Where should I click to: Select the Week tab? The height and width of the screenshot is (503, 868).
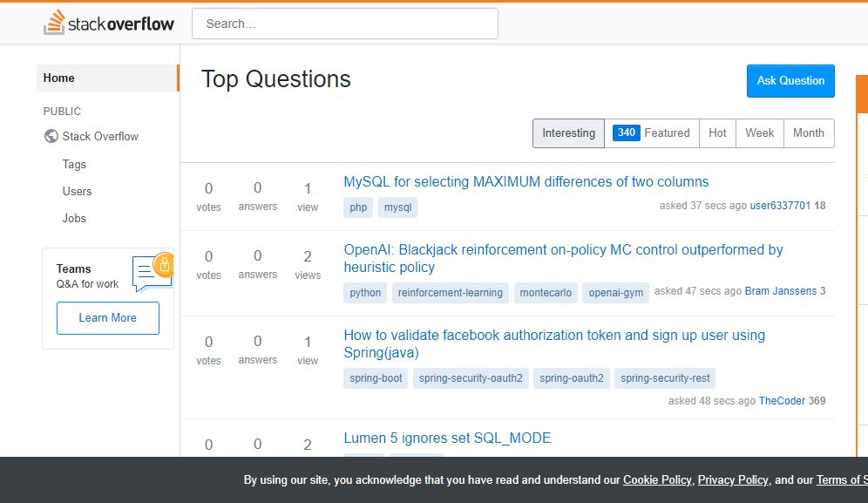(760, 133)
